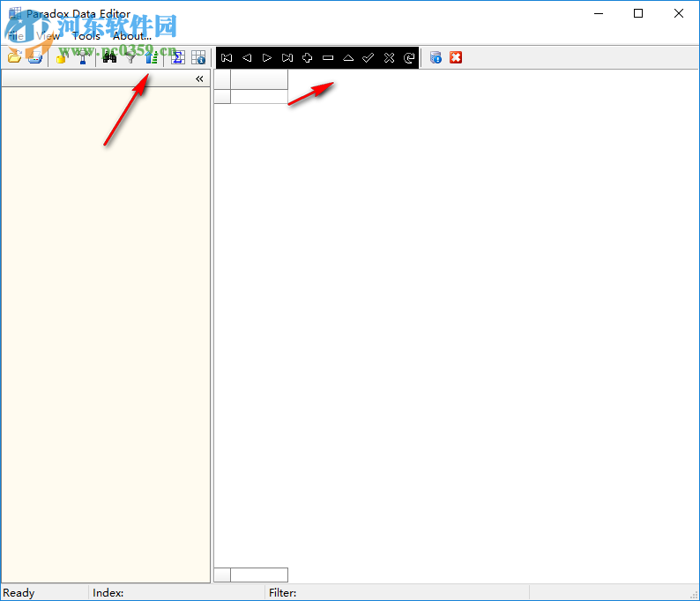Click the Index: status bar label
Screen dimensions: 700x601
[108, 593]
